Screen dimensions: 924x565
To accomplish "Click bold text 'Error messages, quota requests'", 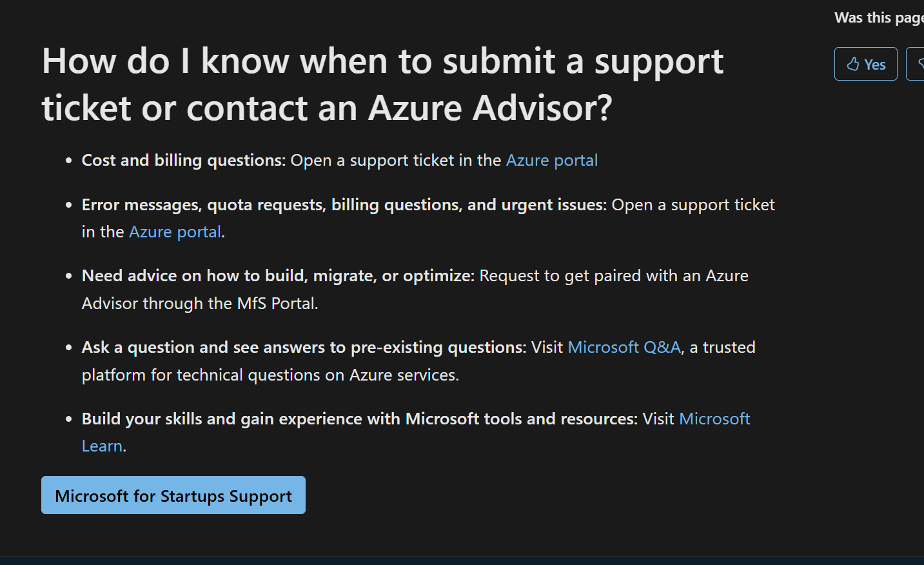I will [204, 204].
